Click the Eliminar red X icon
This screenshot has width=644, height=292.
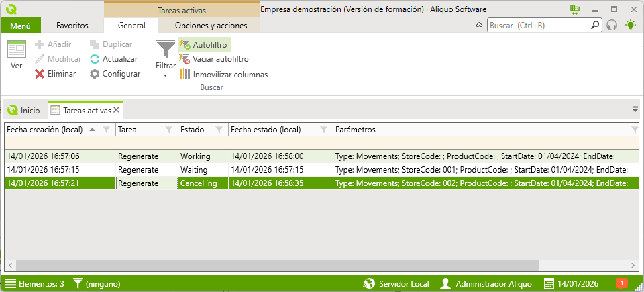click(40, 74)
